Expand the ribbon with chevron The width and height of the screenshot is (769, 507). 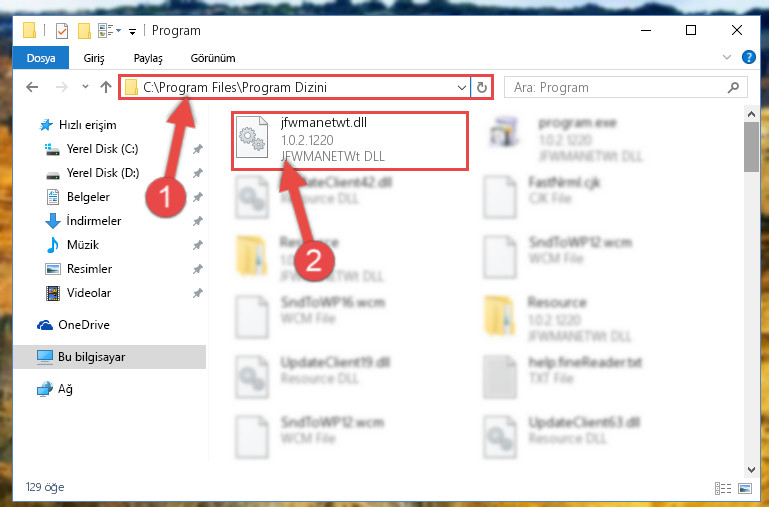[x=727, y=57]
